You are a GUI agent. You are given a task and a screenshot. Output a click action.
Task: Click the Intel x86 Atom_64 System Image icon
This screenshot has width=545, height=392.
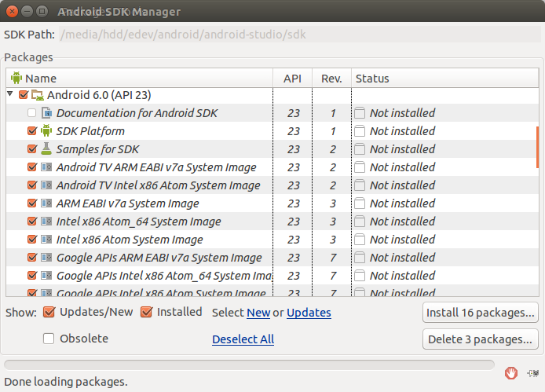tap(46, 222)
